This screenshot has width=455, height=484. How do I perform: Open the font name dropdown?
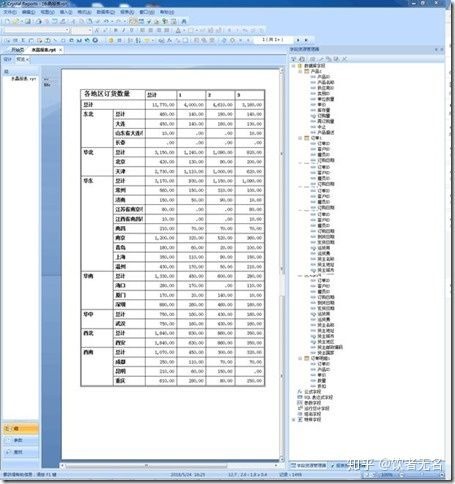(67, 30)
